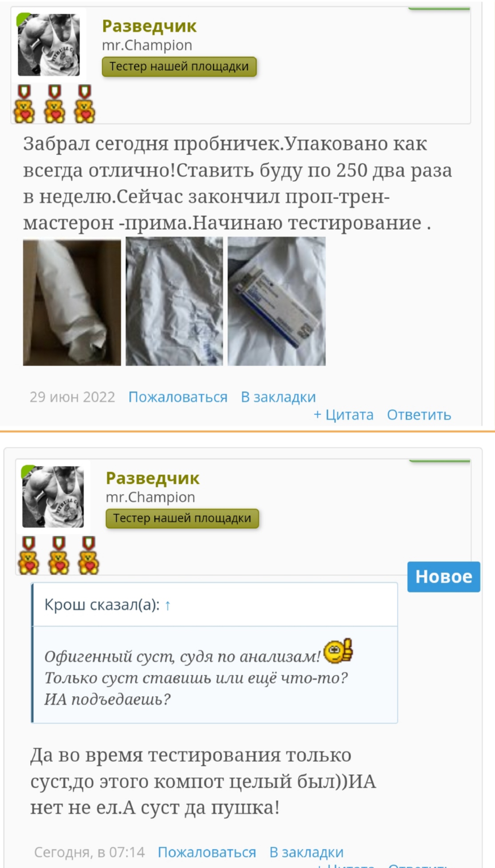The height and width of the screenshot is (868, 495).
Task: Click first teddy bear medal in first post
Action: pos(24,104)
